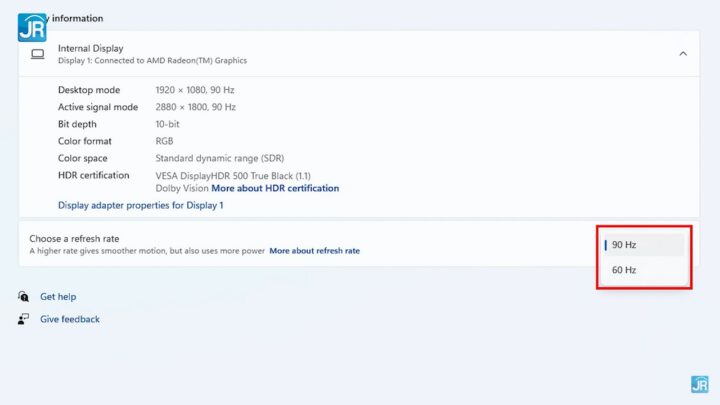Click the Active signal mode value 2880 × 1800

click(x=195, y=107)
